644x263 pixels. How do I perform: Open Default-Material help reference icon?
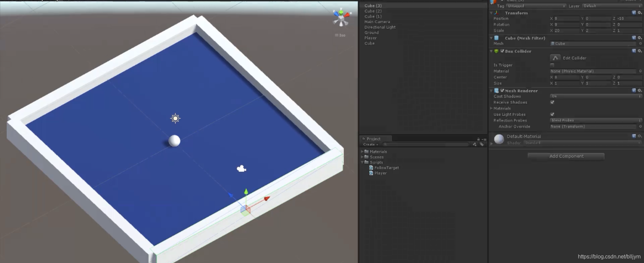[634, 136]
